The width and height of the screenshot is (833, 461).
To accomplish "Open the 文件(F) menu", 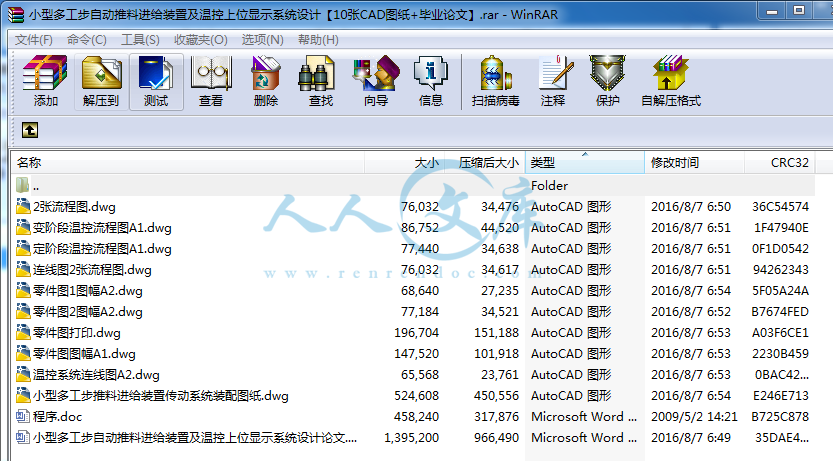I will click(33, 40).
